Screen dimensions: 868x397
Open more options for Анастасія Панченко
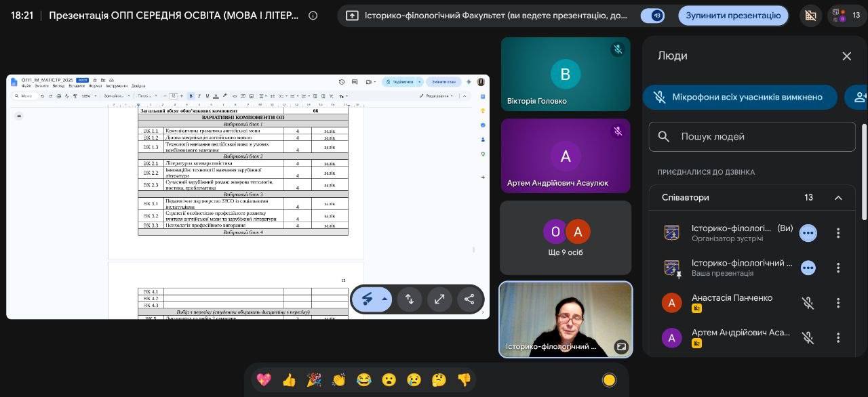[838, 303]
